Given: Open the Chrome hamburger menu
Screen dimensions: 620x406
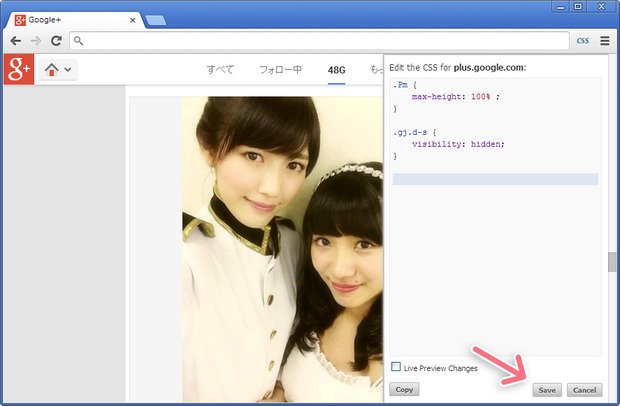Looking at the screenshot, I should pos(605,41).
